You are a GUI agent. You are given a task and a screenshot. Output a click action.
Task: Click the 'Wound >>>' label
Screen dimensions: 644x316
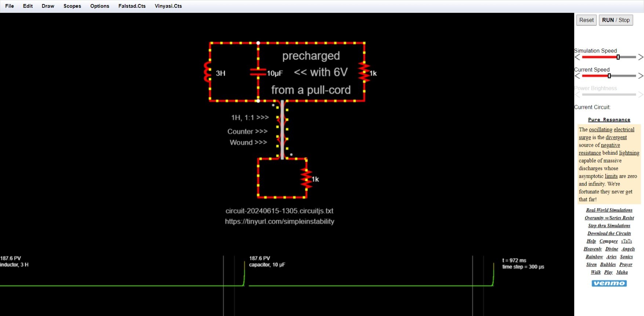[248, 142]
